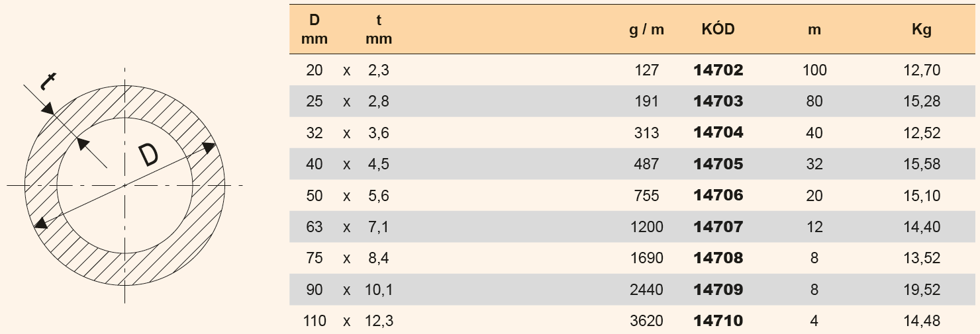980x334 pixels.
Task: Click the g / m column header
Action: (646, 30)
